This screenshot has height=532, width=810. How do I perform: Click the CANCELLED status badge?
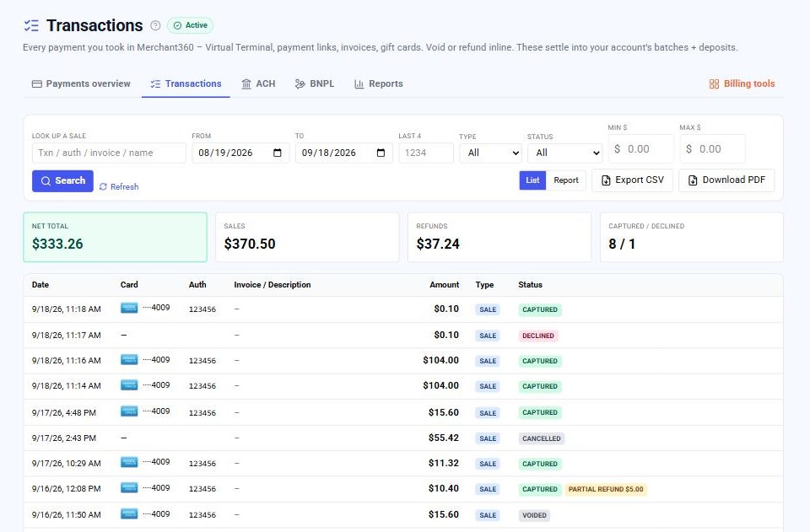542,438
